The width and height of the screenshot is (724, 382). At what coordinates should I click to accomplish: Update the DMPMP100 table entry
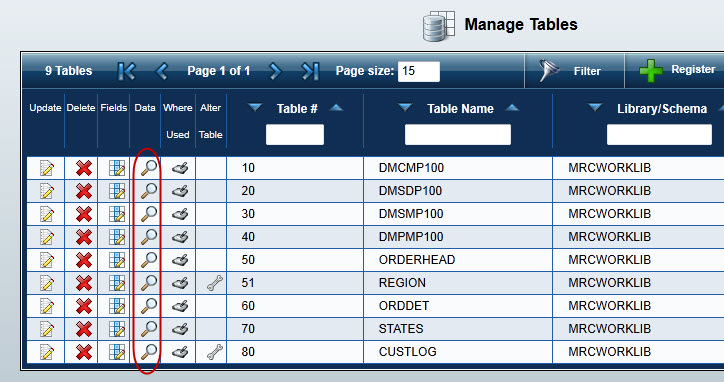point(46,237)
